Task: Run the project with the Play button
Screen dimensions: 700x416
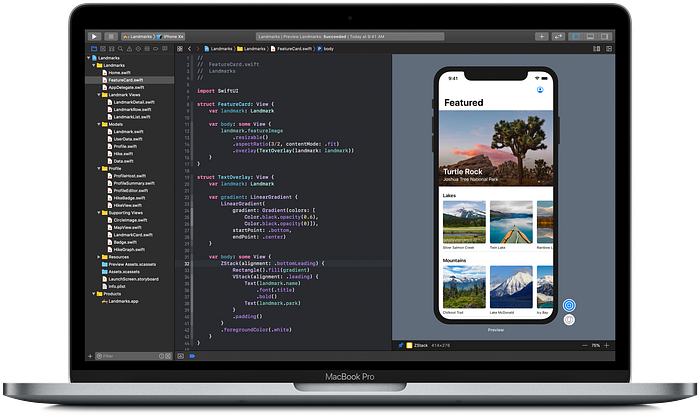Action: (x=94, y=37)
